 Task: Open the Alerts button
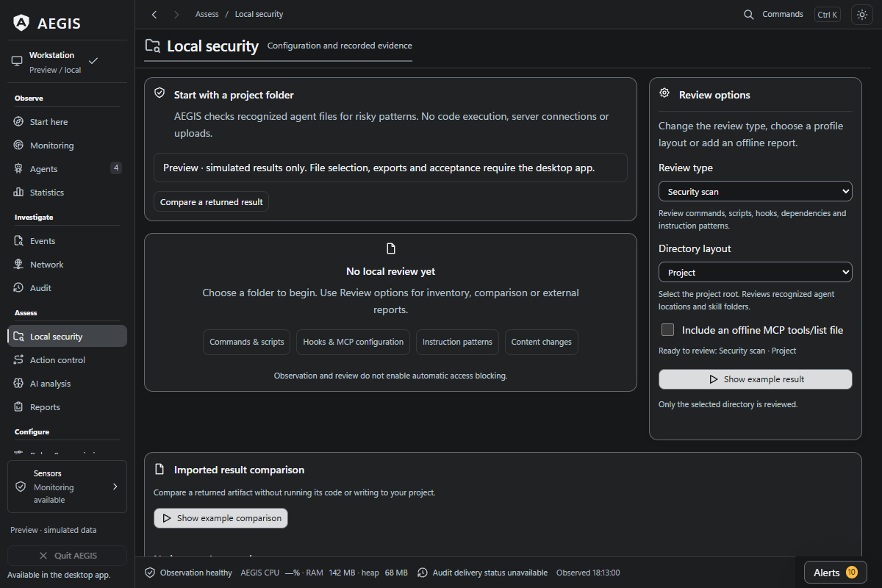[836, 573]
